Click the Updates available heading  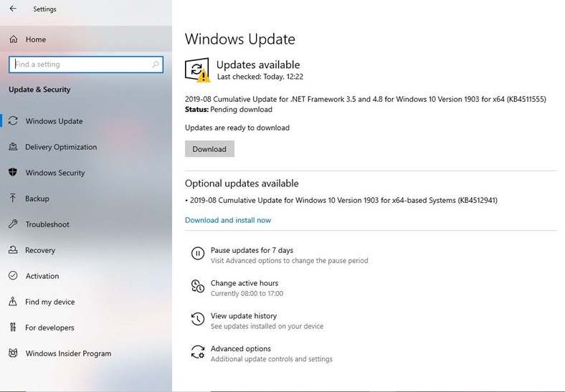(x=258, y=64)
